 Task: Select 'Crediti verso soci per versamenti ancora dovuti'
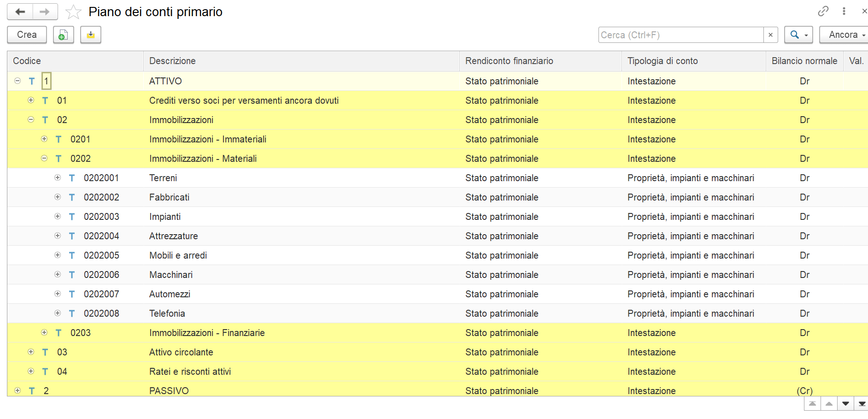[x=244, y=100]
